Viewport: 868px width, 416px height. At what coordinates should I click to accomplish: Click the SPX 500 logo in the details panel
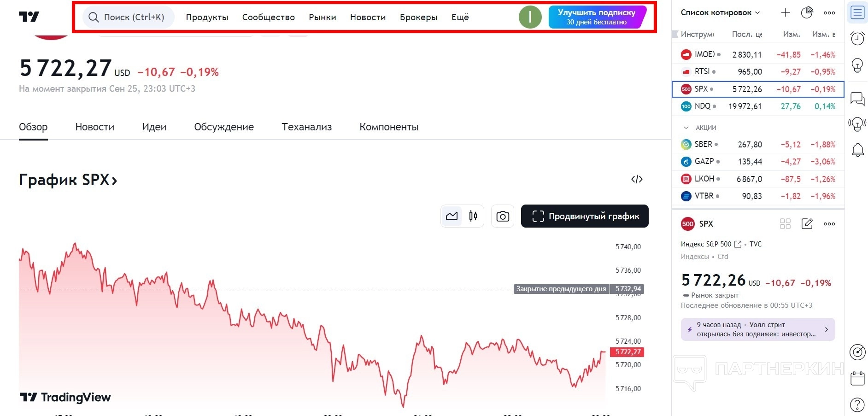click(687, 224)
